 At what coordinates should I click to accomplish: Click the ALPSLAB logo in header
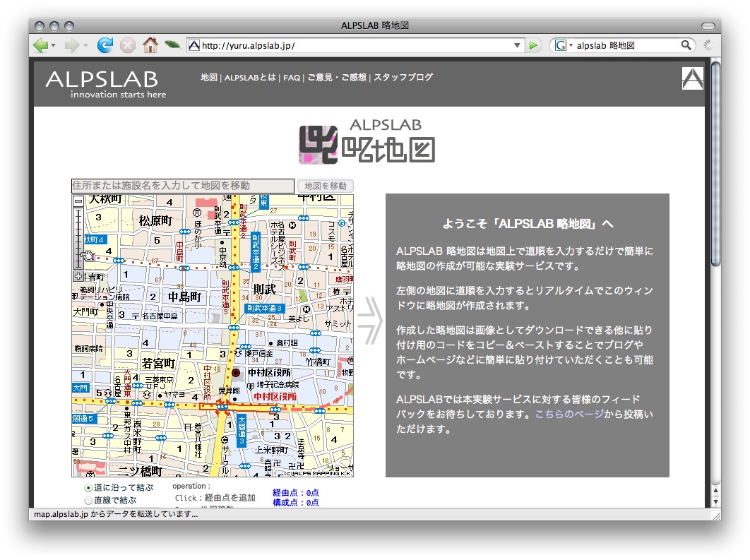point(106,84)
